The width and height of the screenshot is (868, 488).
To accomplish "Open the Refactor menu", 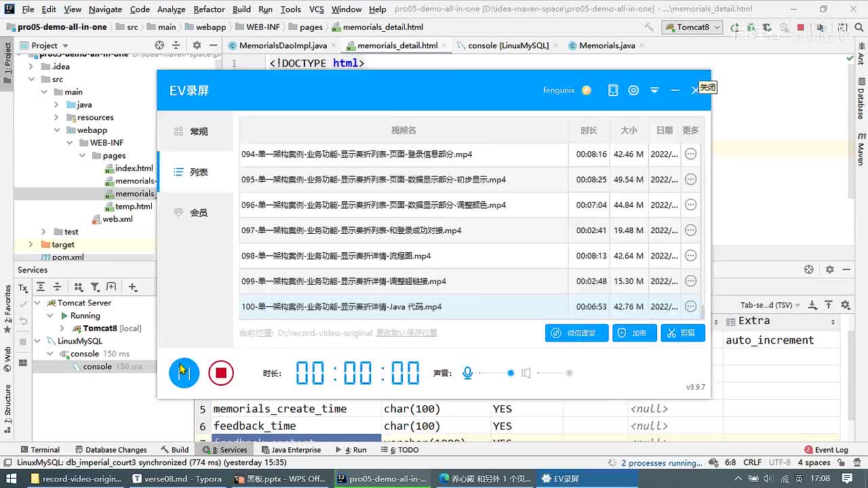I will [209, 9].
